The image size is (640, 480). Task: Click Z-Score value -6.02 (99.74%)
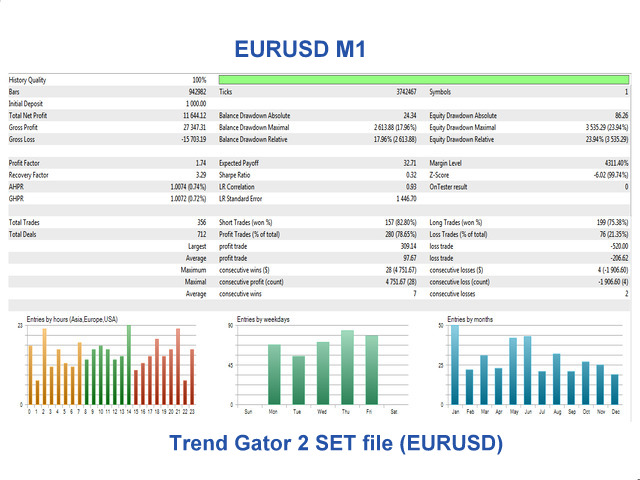611,175
